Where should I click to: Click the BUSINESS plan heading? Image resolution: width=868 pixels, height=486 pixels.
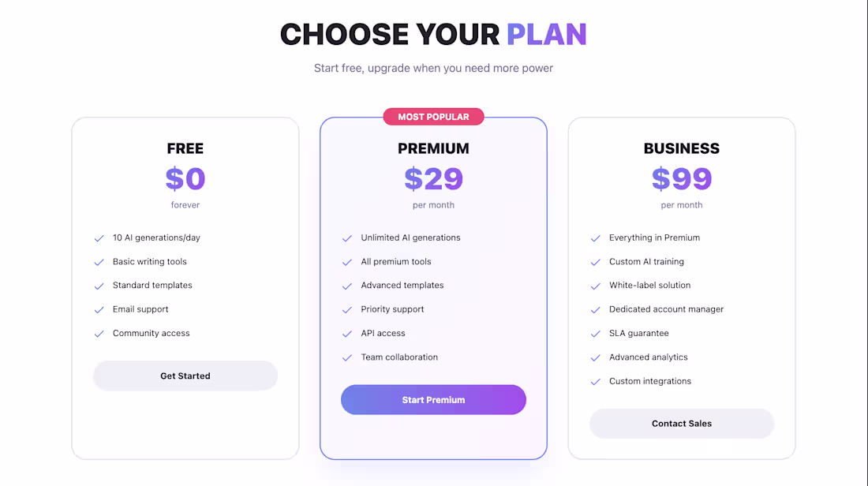(681, 148)
